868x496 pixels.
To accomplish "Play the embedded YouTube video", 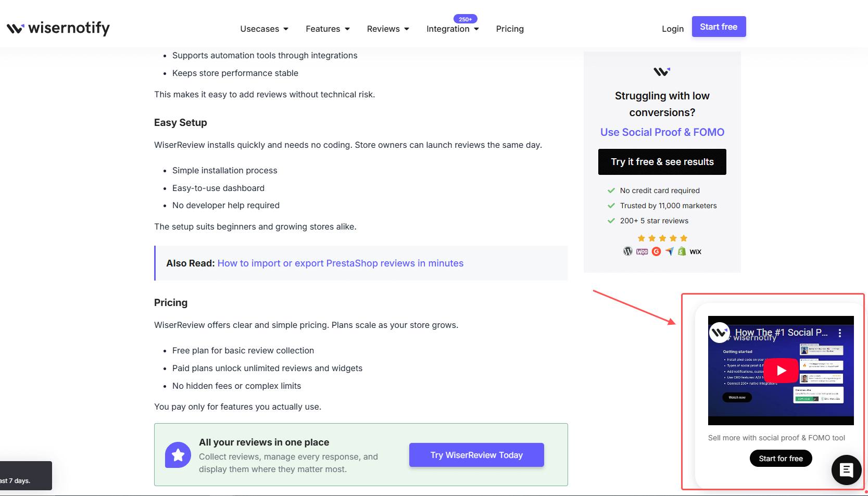I will click(x=781, y=370).
